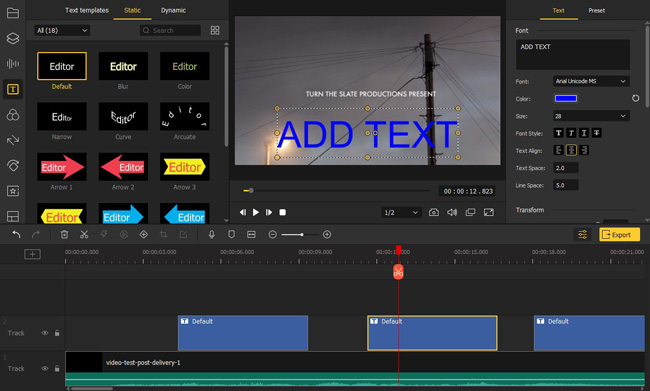
Task: Click the zoom-to-fit timeline icon
Action: pyautogui.click(x=251, y=235)
